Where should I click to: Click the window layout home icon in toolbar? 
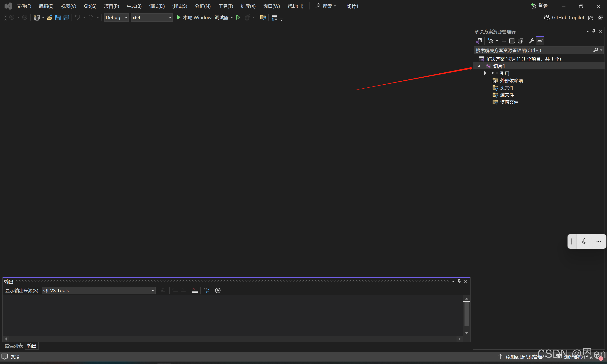click(274, 17)
